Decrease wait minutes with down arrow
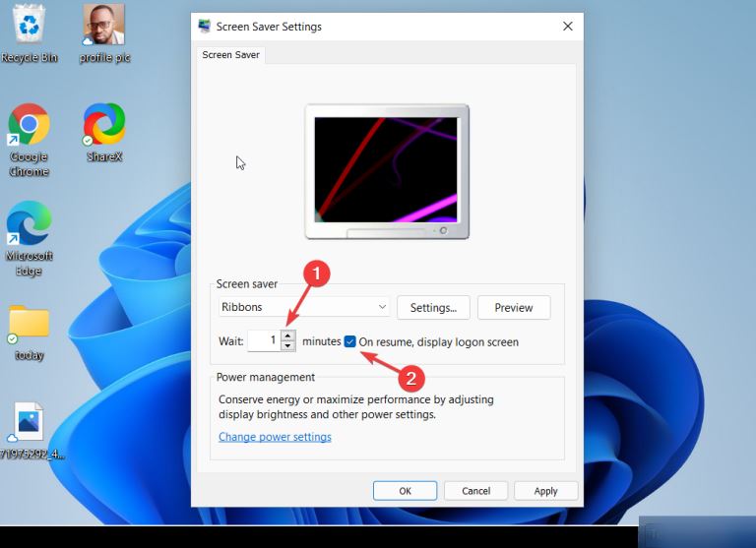 [287, 346]
